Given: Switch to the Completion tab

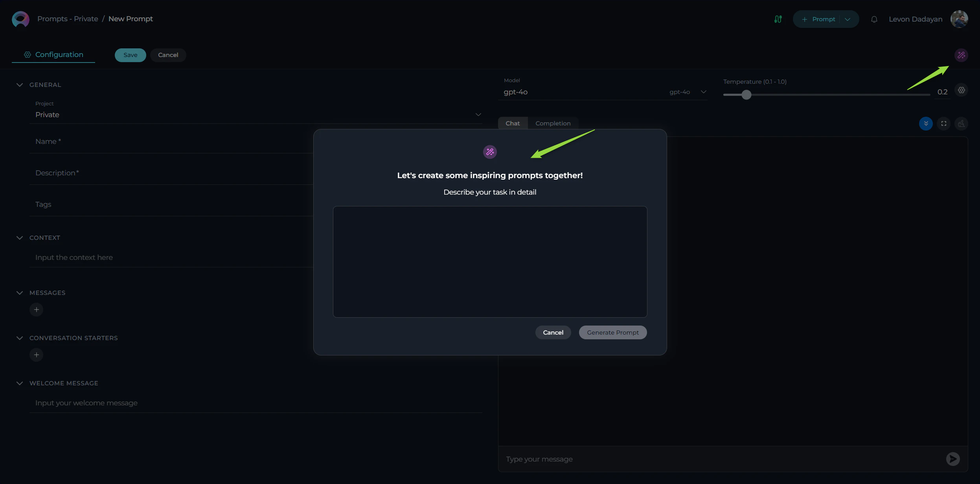Looking at the screenshot, I should click(552, 123).
